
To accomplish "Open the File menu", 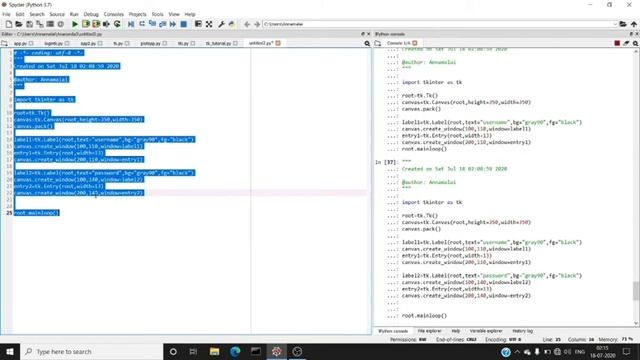I will 7,14.
